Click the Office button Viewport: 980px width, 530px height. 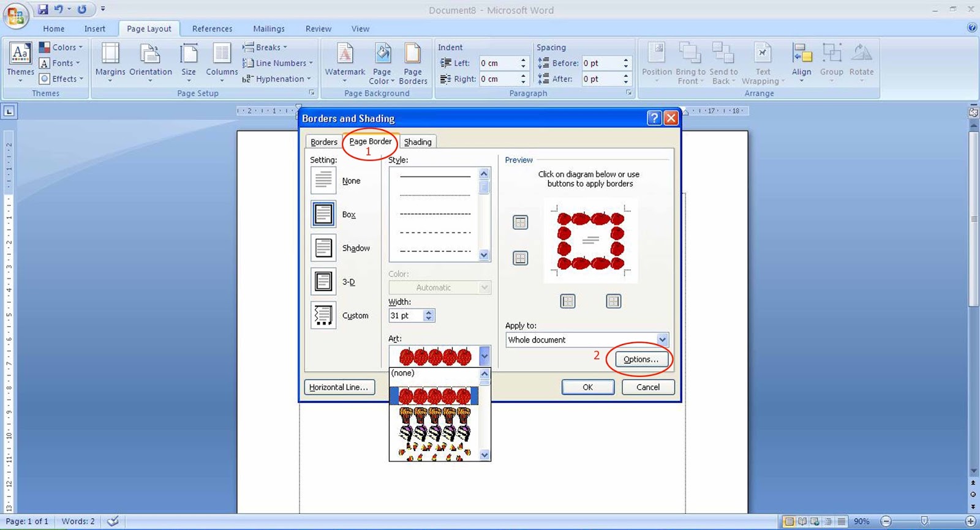(16, 15)
